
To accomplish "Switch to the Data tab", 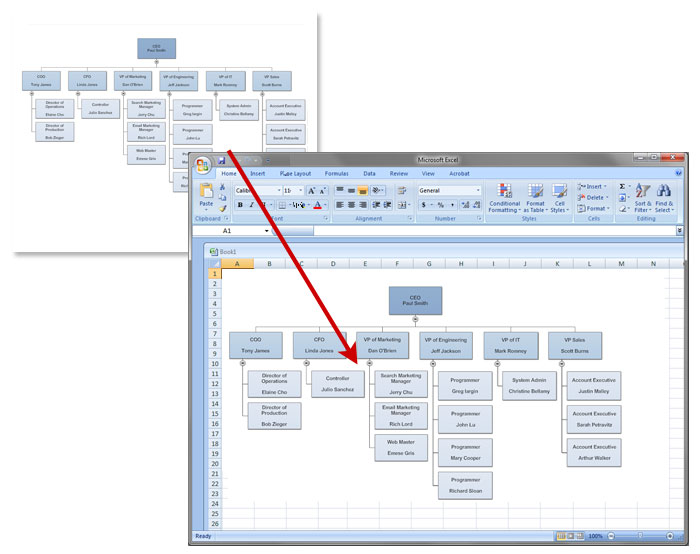I will point(369,174).
